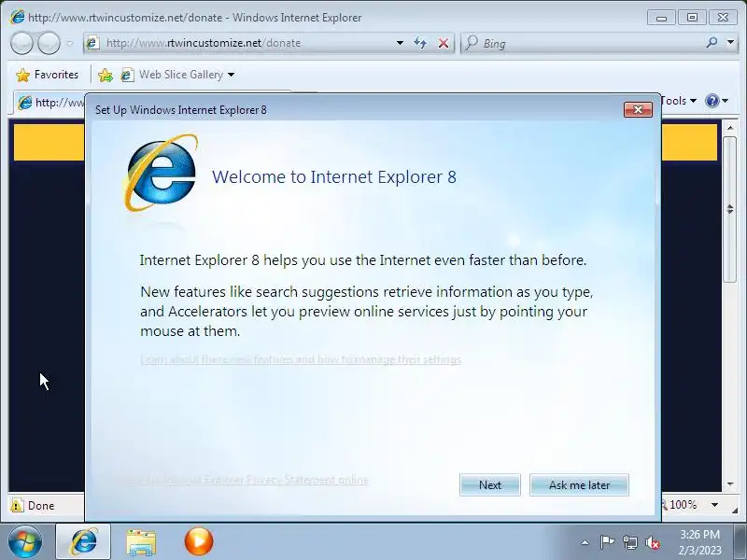
Task: Click the Next button in setup dialog
Action: tap(489, 484)
